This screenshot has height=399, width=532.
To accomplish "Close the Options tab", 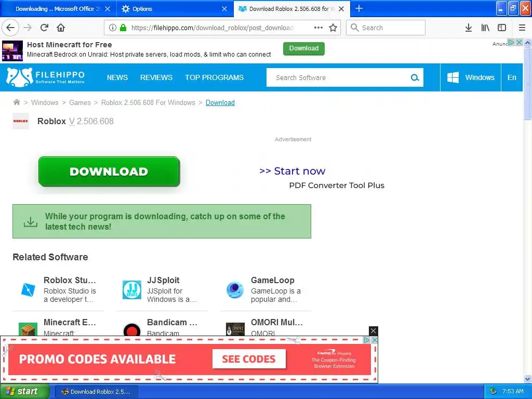I will coord(224,9).
